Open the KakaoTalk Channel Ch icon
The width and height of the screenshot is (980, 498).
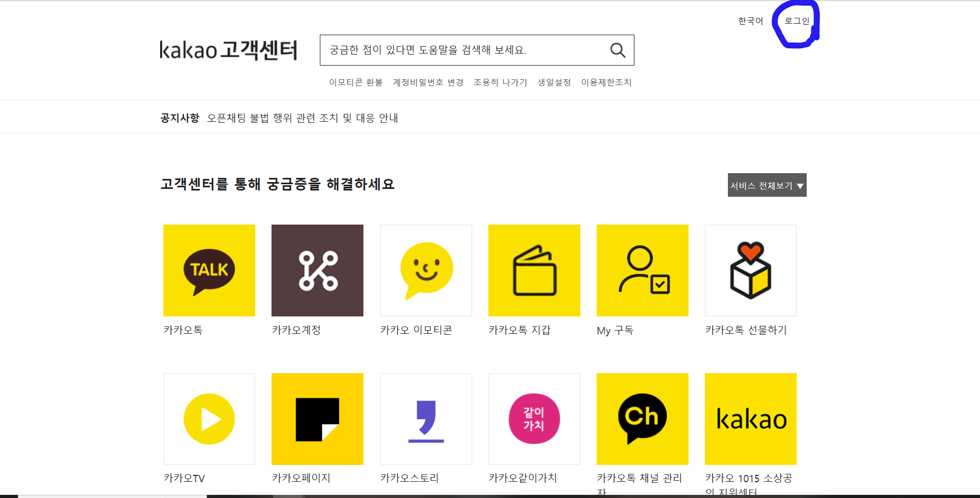642,419
